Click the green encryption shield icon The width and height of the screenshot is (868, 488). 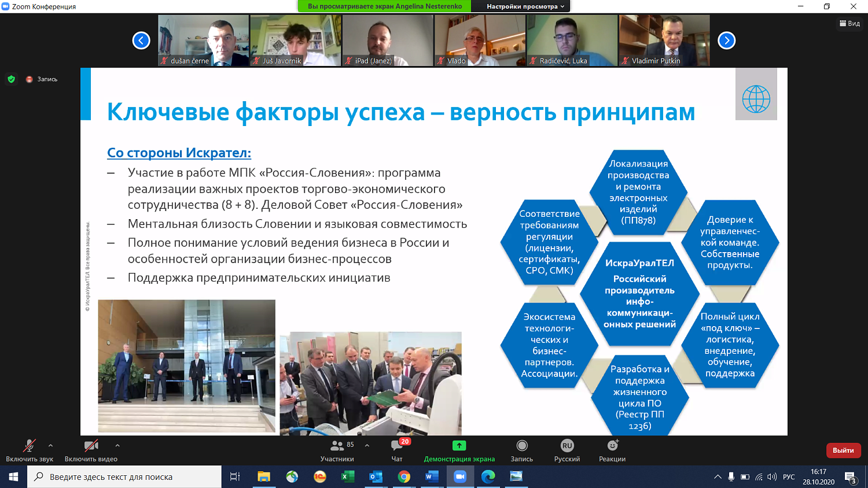click(x=11, y=79)
